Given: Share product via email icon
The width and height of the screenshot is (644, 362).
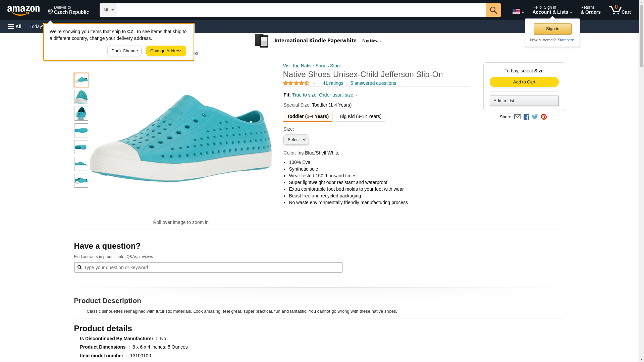Looking at the screenshot, I should [x=517, y=117].
